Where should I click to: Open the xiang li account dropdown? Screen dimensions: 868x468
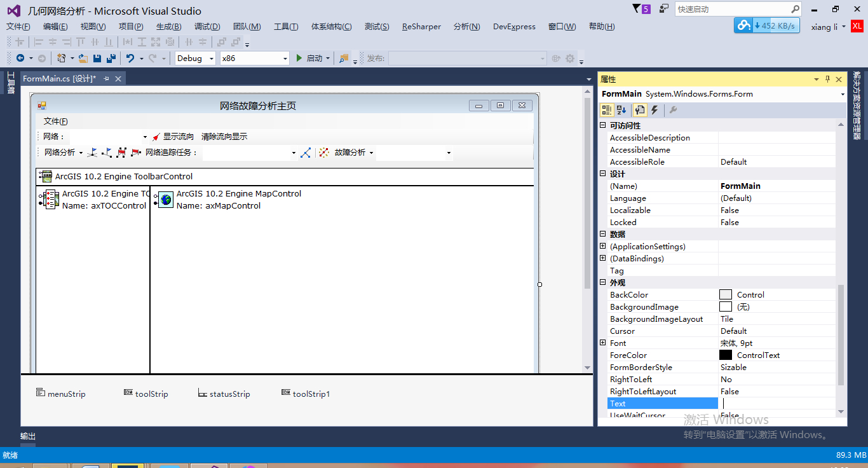tap(829, 27)
